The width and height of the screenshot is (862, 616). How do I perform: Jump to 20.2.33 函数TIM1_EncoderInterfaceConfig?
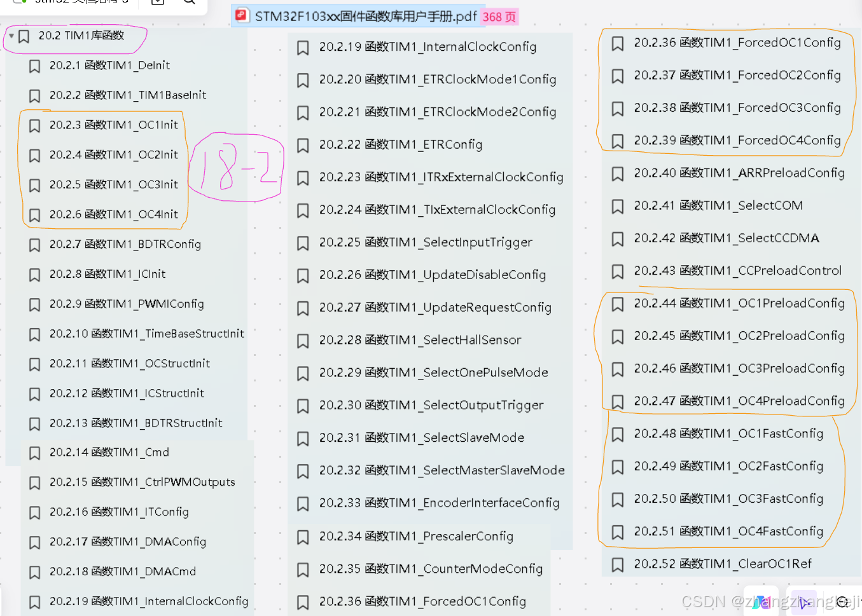click(x=440, y=503)
